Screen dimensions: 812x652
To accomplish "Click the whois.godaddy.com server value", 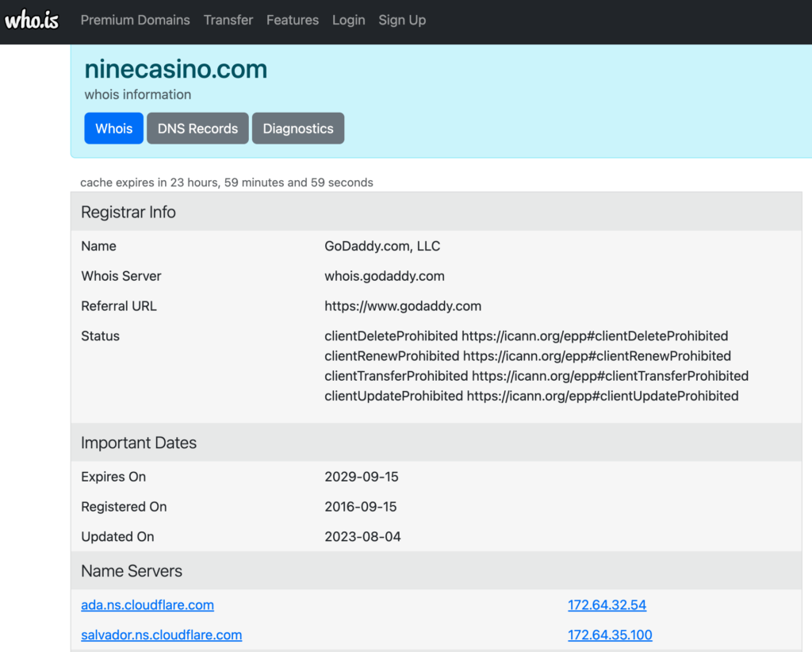I will click(x=385, y=276).
